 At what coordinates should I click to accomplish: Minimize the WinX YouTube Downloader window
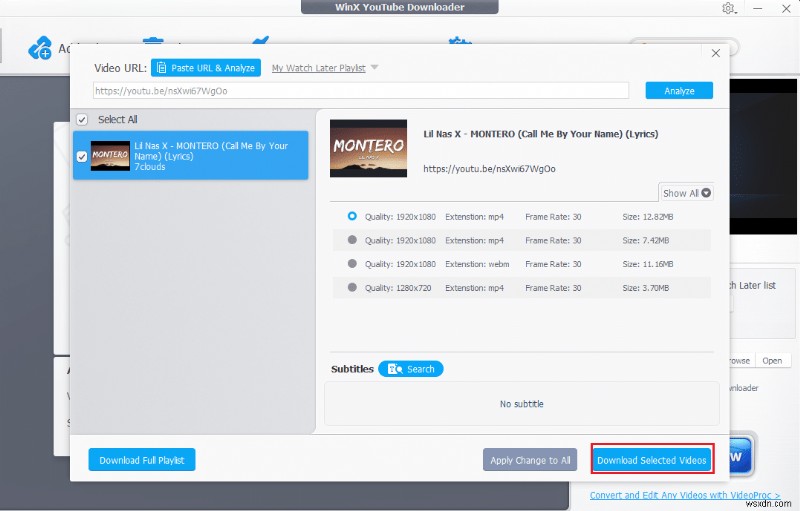coord(758,9)
